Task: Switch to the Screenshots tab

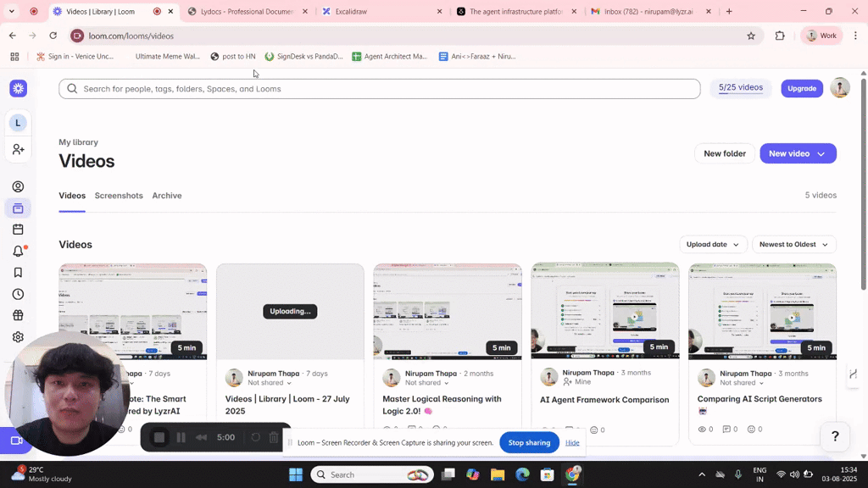Action: (x=119, y=196)
